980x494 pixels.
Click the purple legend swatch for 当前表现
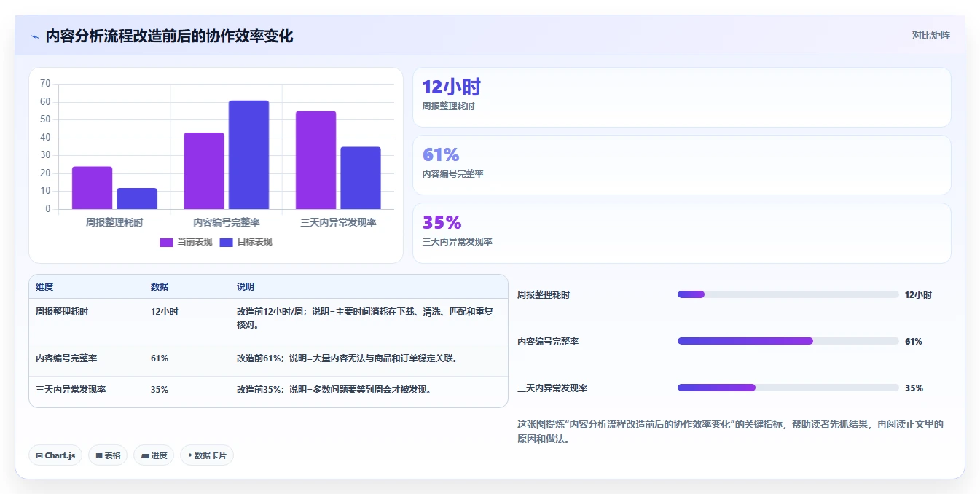point(166,243)
